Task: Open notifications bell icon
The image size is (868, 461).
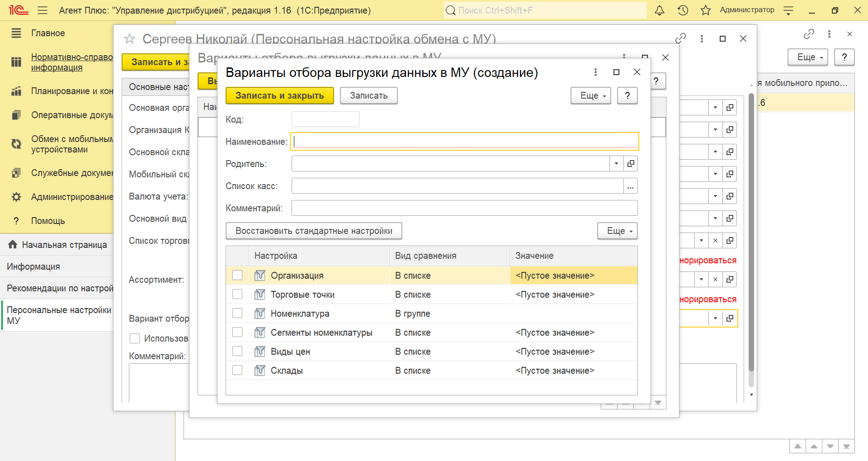Action: click(660, 10)
